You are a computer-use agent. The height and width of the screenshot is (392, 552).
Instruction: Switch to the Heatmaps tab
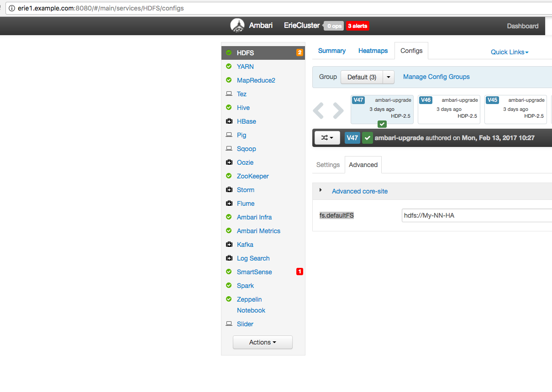[x=373, y=51]
